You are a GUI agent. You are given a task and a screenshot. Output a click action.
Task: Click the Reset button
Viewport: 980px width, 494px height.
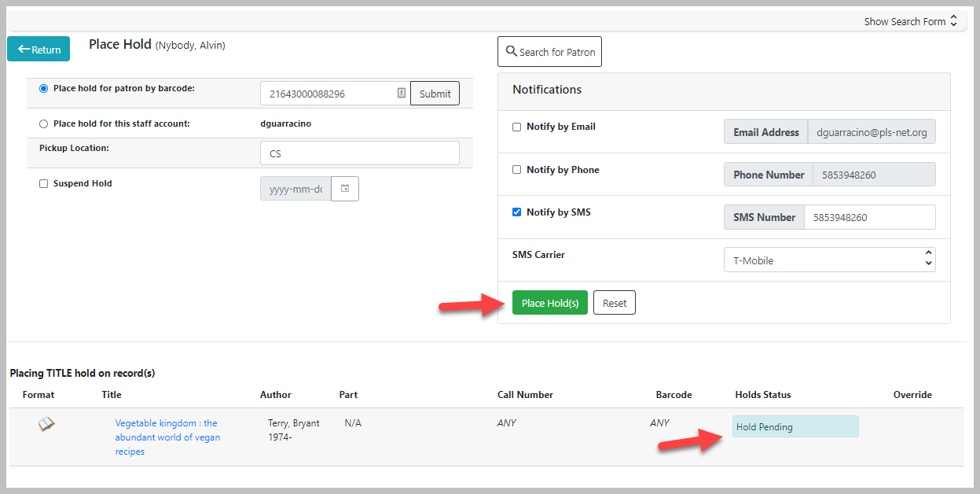tap(615, 303)
